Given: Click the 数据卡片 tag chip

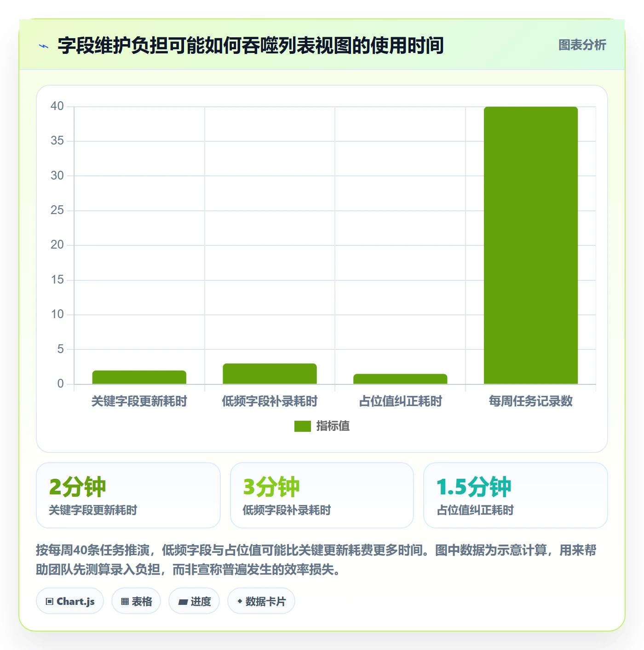Looking at the screenshot, I should pos(261,601).
